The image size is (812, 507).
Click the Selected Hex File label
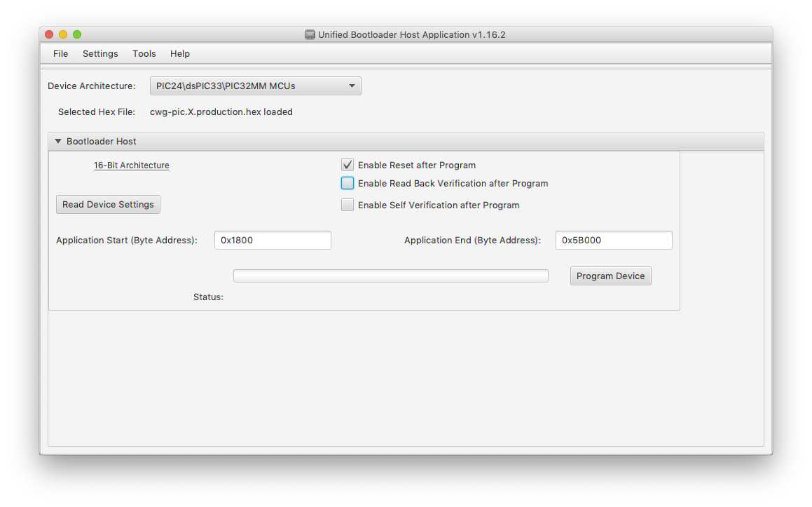pos(96,112)
